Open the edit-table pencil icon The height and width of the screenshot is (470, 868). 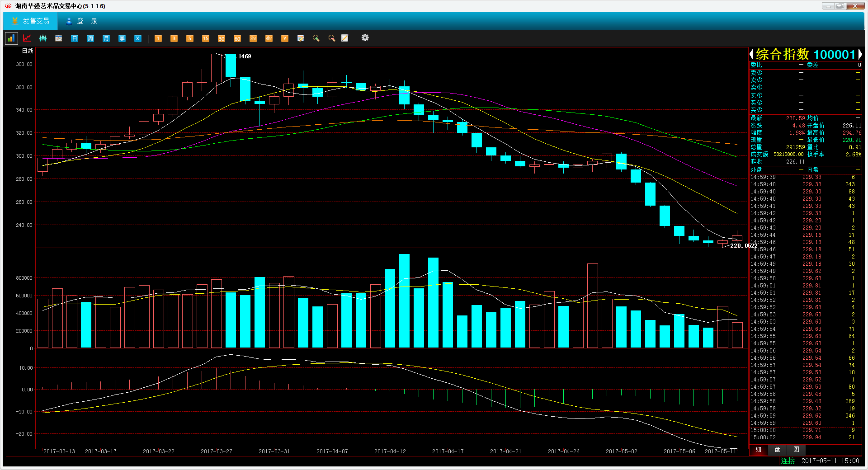coord(301,38)
